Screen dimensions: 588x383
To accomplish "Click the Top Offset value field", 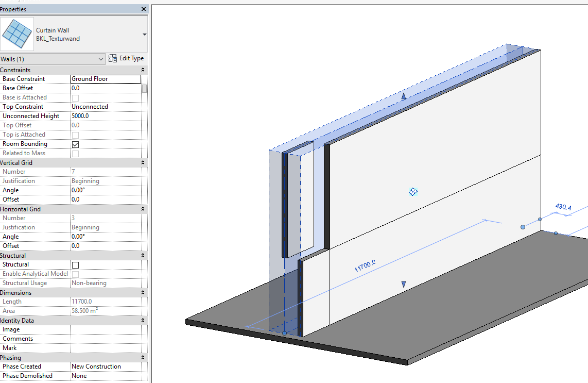I will tap(106, 125).
